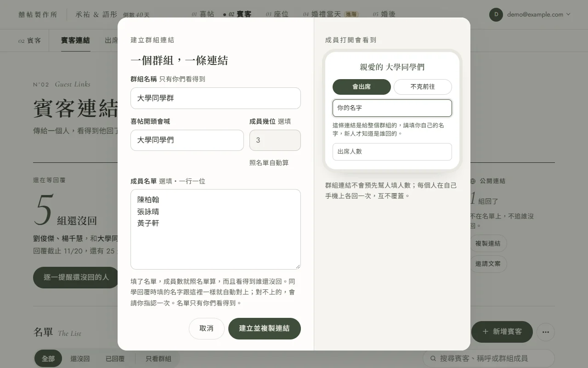Go to the 03 座位 step
This screenshot has height=368, width=588.
point(277,14)
